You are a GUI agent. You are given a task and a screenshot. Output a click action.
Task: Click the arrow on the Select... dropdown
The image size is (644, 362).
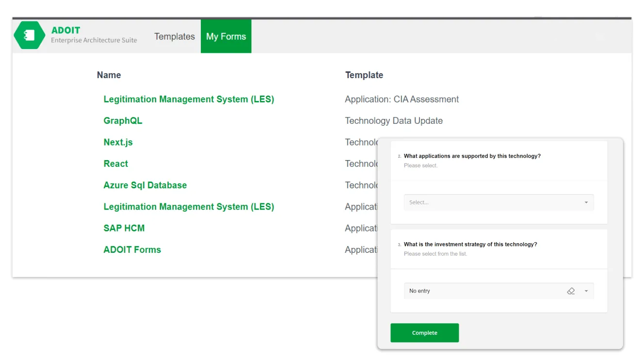586,203
